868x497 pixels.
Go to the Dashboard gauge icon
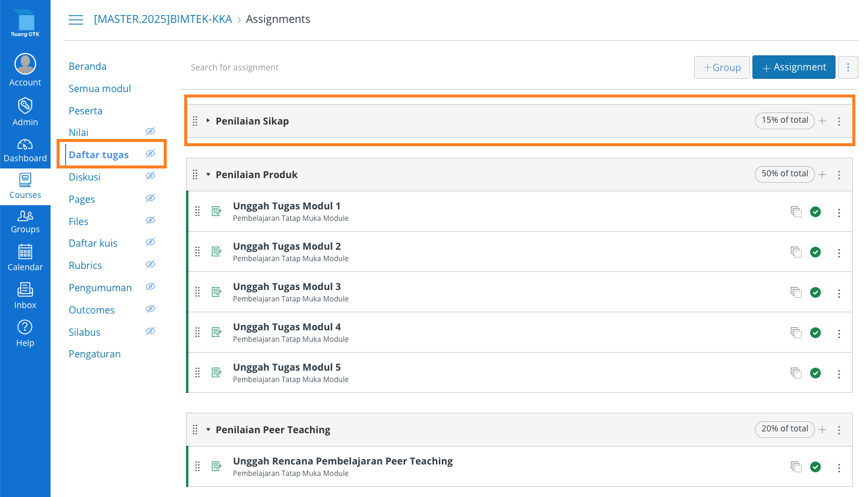pos(25,145)
